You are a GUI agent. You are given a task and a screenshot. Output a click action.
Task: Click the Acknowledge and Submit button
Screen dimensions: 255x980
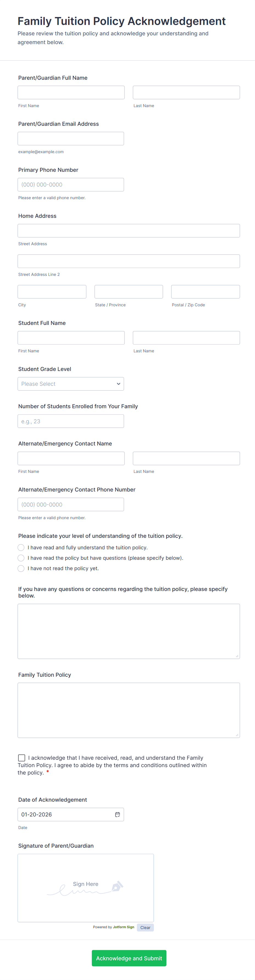click(x=129, y=958)
